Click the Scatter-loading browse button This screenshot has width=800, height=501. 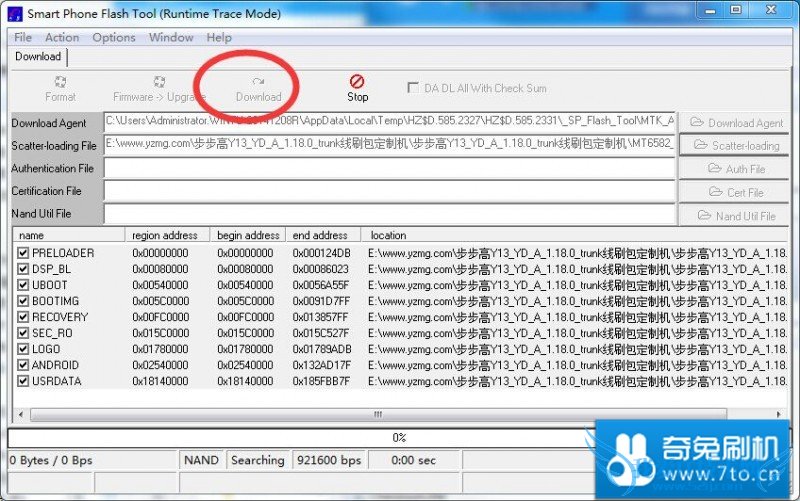pos(735,145)
